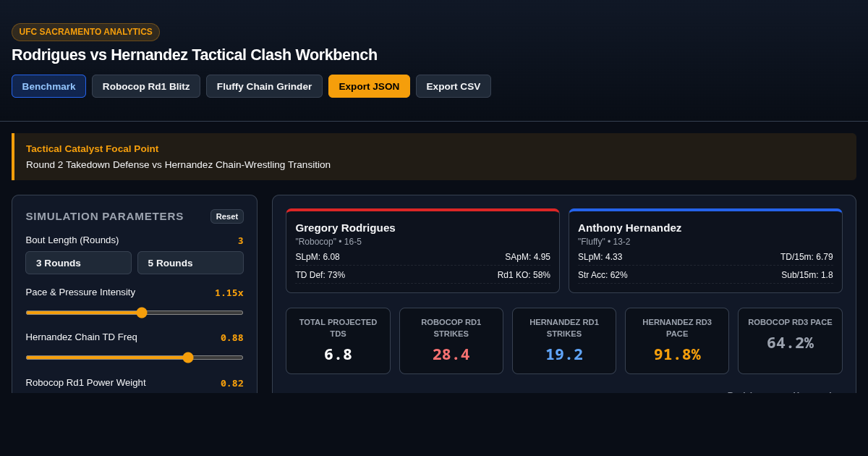Adjust the Hernandez Chain TD Freq slider

pos(135,358)
